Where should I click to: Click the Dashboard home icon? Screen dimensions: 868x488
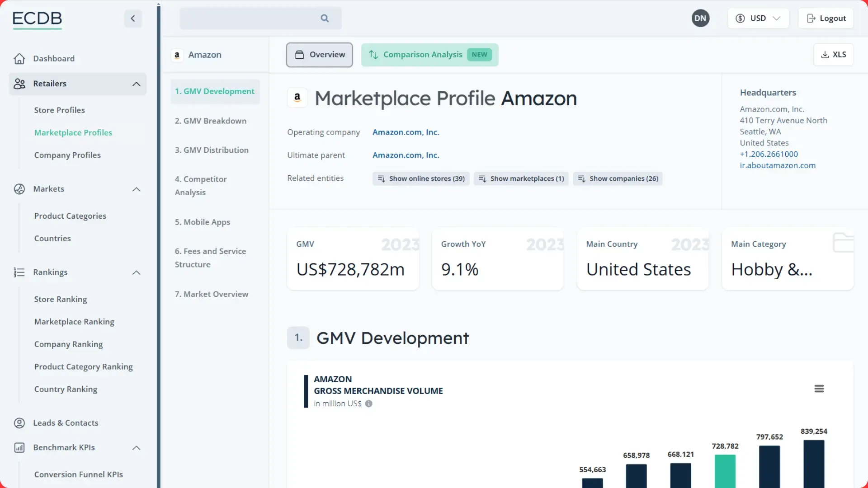[19, 59]
